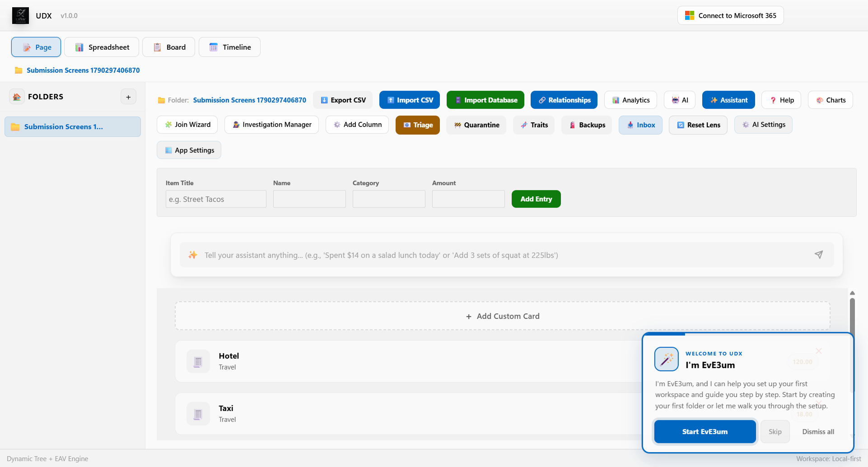Click the Taxi card document icon
The width and height of the screenshot is (868, 467).
(x=198, y=414)
